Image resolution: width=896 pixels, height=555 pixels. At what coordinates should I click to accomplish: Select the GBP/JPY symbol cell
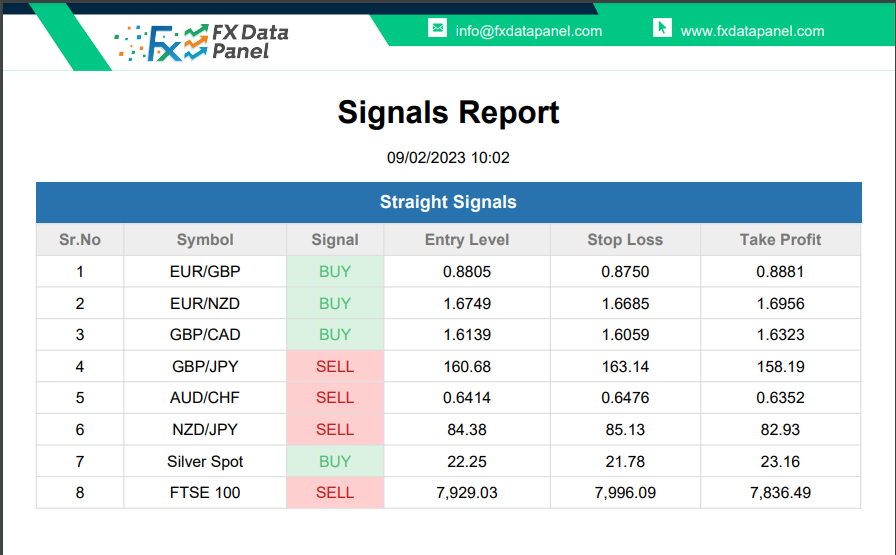[x=205, y=366]
